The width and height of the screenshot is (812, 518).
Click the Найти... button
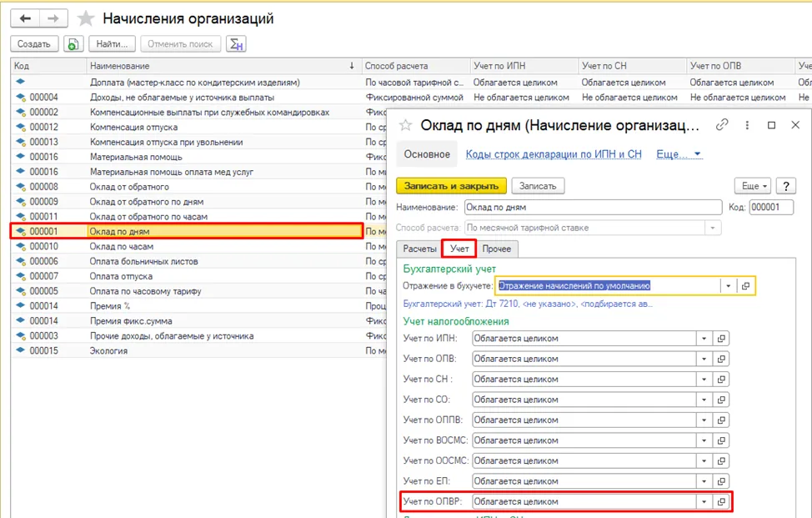(112, 44)
